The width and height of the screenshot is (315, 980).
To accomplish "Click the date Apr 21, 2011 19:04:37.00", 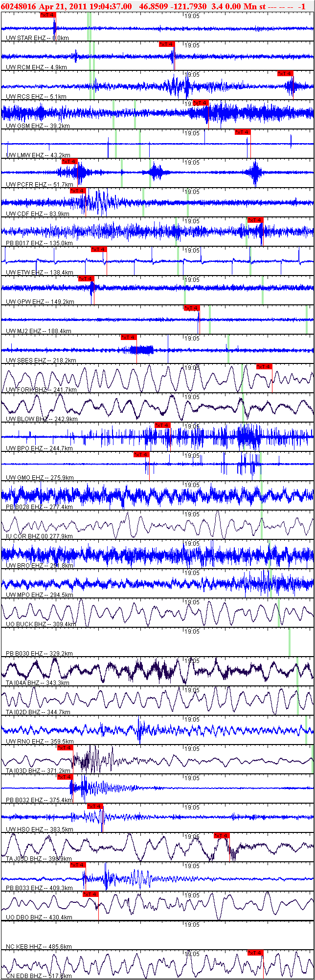I will tap(85, 6).
